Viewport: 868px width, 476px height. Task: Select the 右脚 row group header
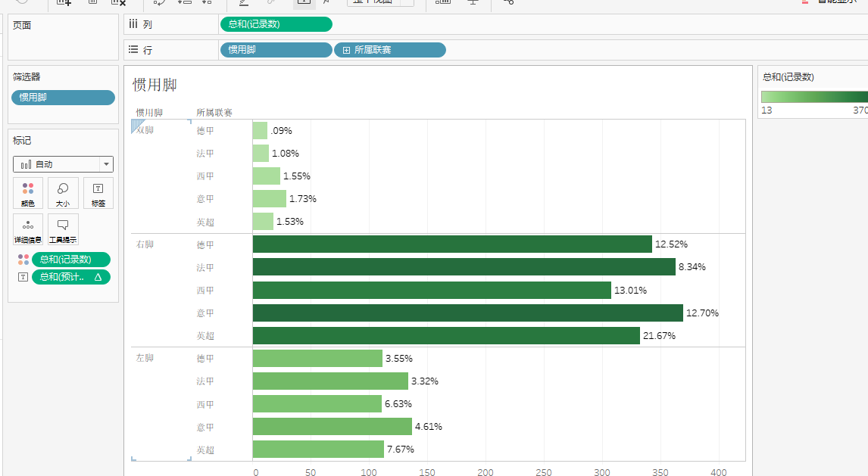click(145, 244)
